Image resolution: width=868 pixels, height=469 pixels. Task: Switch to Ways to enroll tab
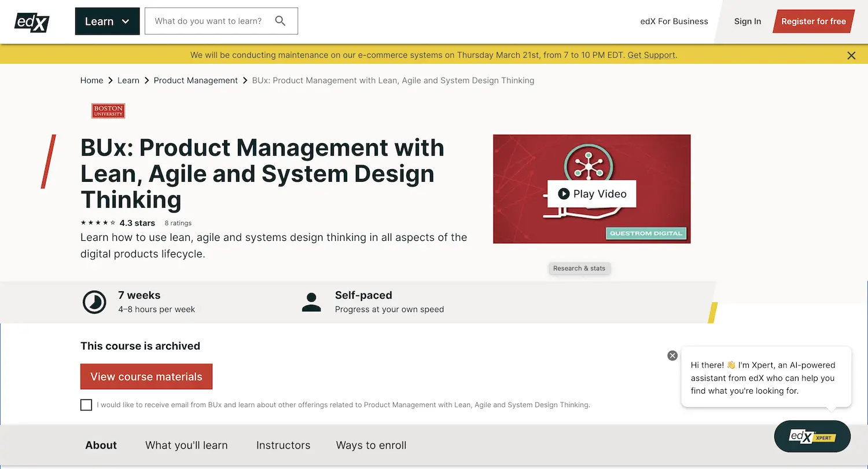pyautogui.click(x=372, y=445)
